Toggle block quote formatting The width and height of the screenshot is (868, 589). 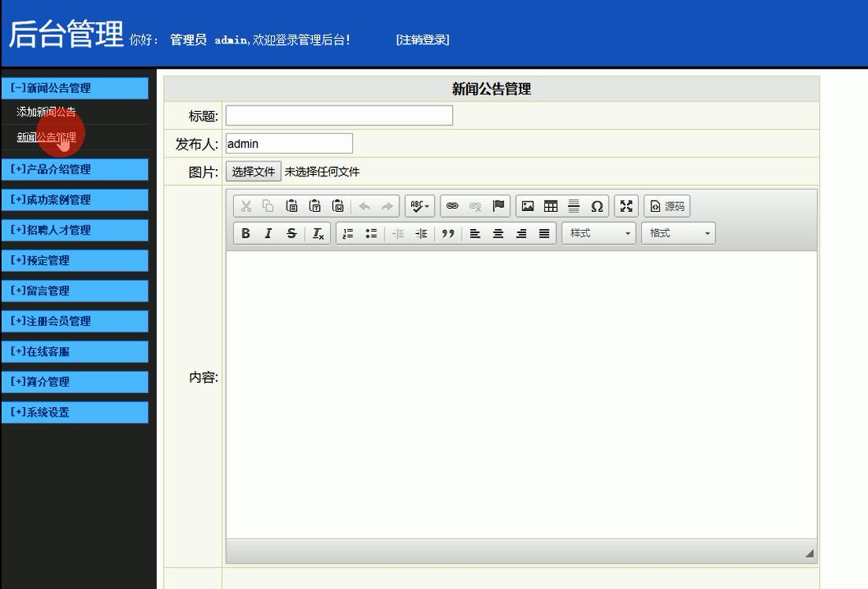(x=448, y=234)
